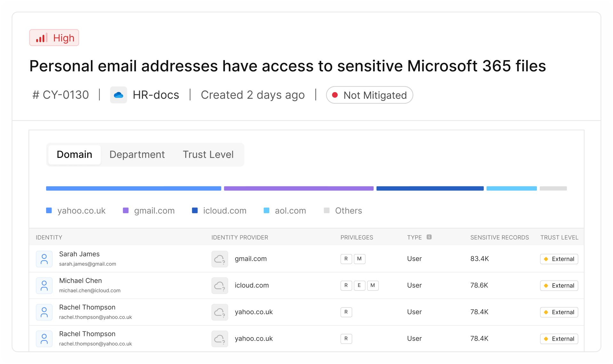The height and width of the screenshot is (364, 613).
Task: Click the aol.com light blue bar segment
Action: pos(512,189)
